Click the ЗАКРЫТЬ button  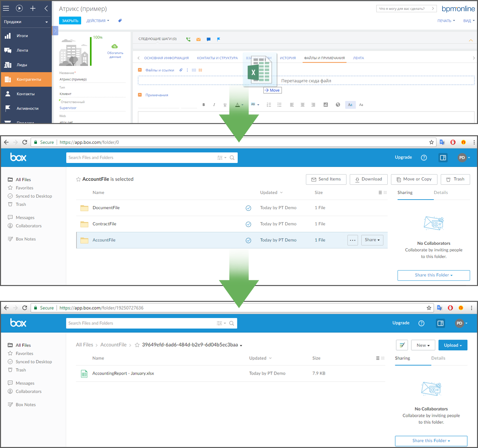(70, 21)
